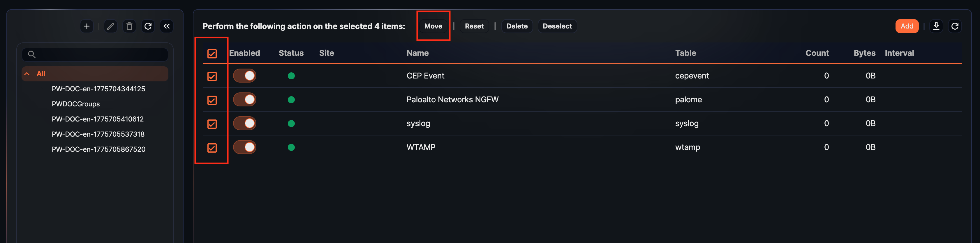Toggle the WTAMP enabled switch off
This screenshot has width=980, height=243.
[x=245, y=147]
